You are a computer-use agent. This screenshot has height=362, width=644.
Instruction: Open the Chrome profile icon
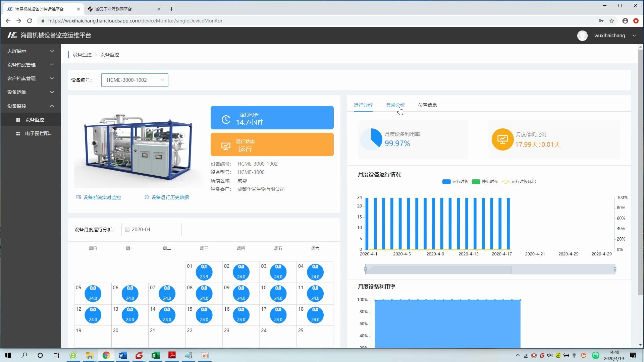pyautogui.click(x=625, y=21)
